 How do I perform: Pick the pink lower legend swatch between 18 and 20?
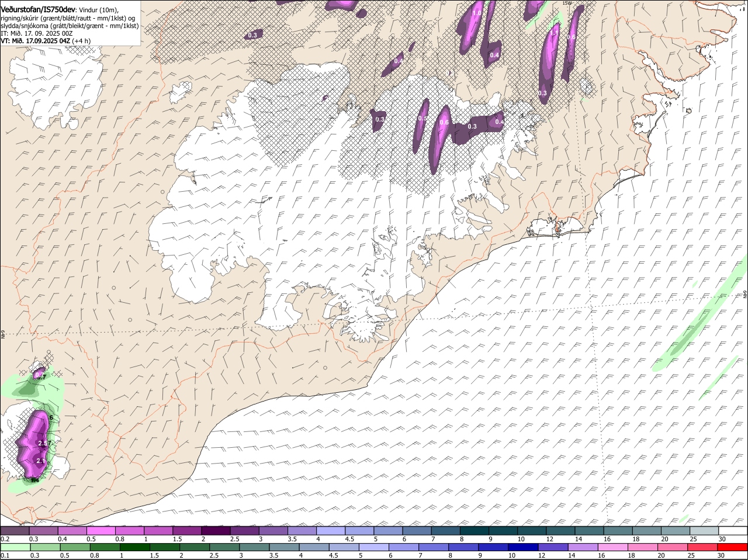(x=643, y=547)
